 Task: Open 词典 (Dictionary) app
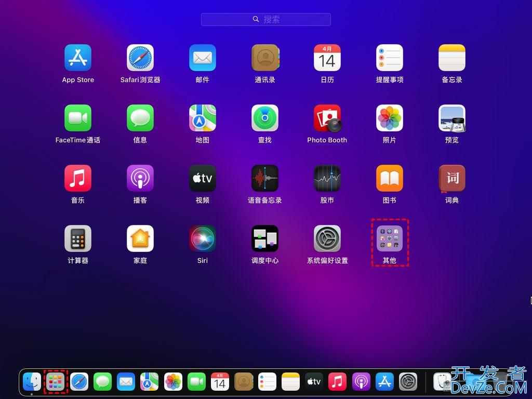pyautogui.click(x=452, y=179)
